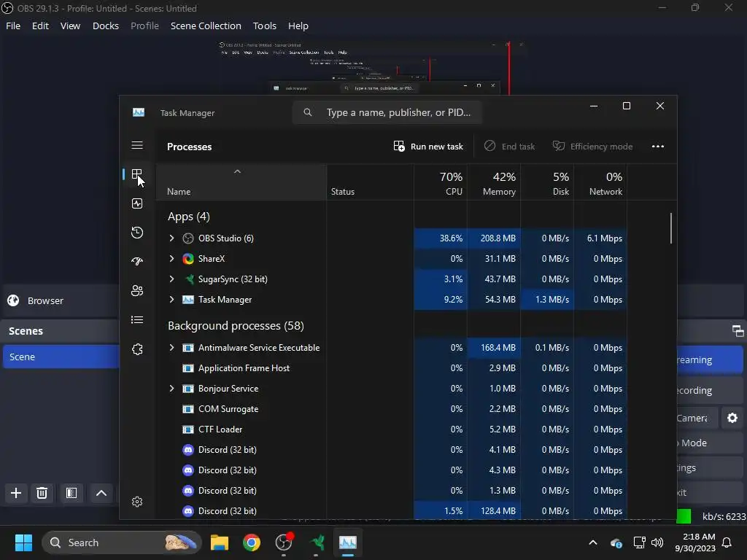Viewport: 747px width, 560px height.
Task: Move scene up with arrow icon in OBS
Action: pos(101,493)
